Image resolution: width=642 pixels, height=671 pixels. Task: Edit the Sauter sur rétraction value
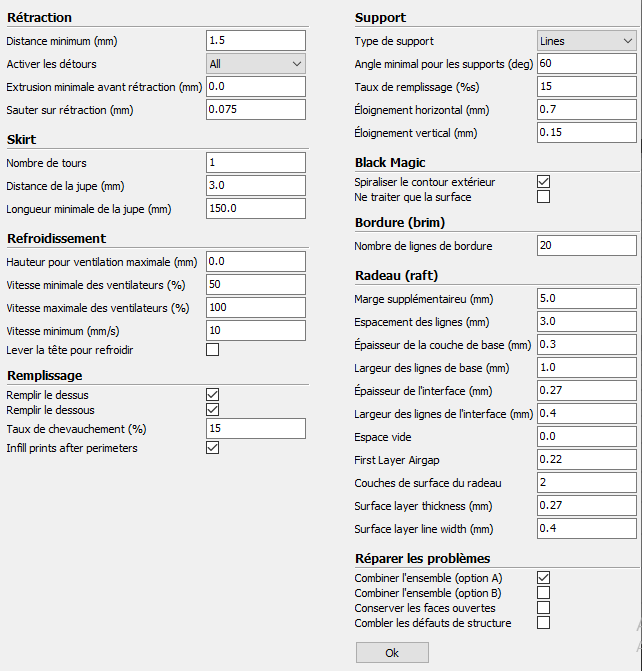click(x=256, y=110)
